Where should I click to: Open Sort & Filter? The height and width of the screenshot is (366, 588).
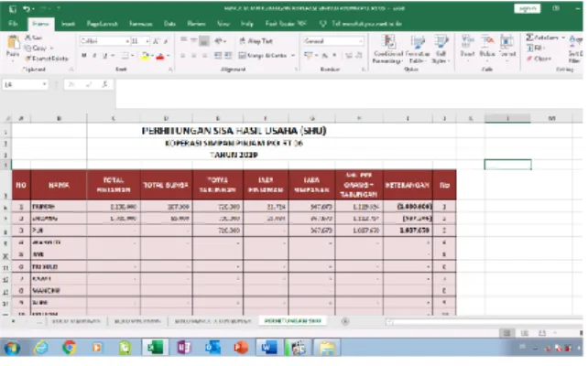pyautogui.click(x=575, y=48)
